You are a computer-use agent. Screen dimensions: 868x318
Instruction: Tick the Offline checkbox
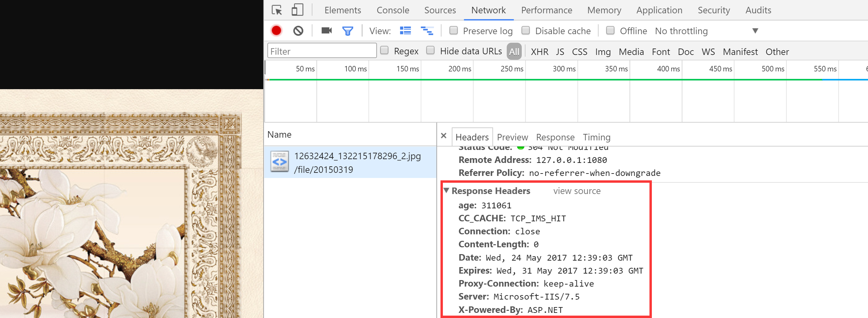click(610, 30)
